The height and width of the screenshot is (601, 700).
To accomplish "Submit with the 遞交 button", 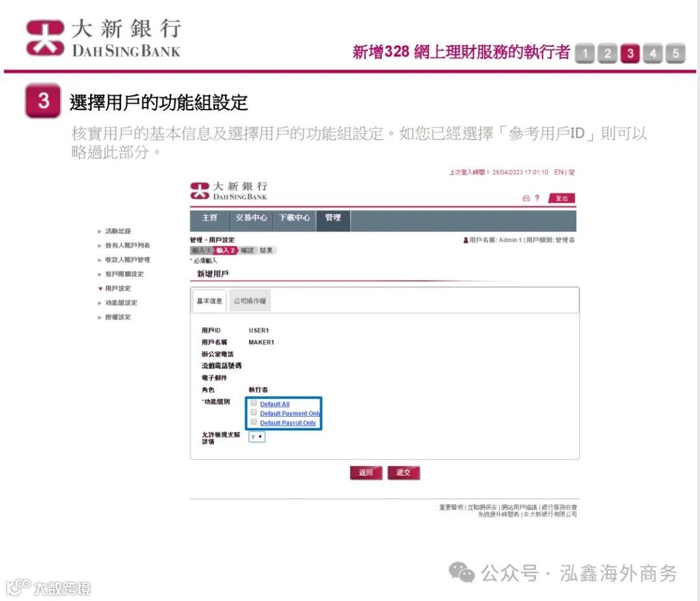I will click(404, 473).
